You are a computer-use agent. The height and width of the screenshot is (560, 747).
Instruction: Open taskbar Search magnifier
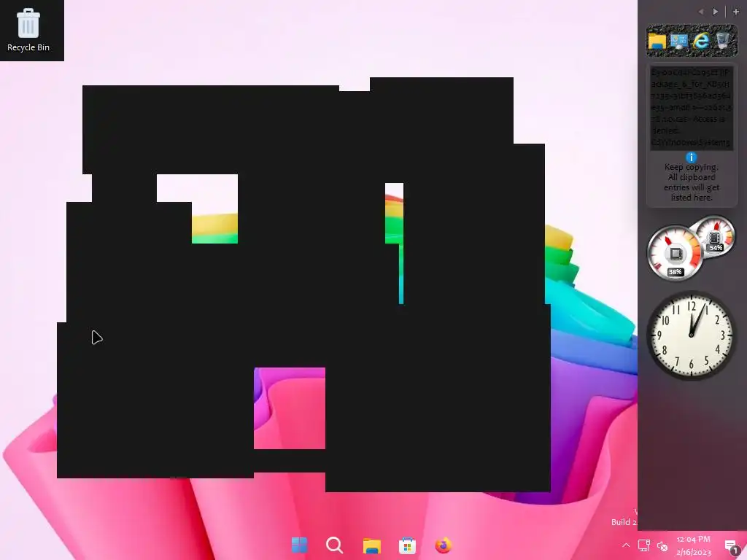point(334,545)
